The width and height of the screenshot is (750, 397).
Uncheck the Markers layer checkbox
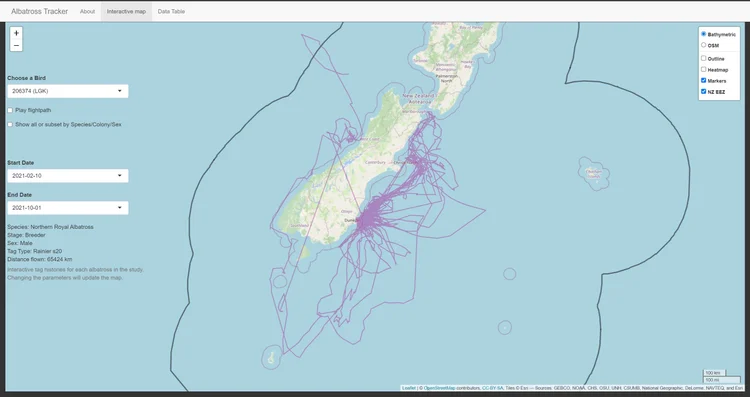[704, 80]
